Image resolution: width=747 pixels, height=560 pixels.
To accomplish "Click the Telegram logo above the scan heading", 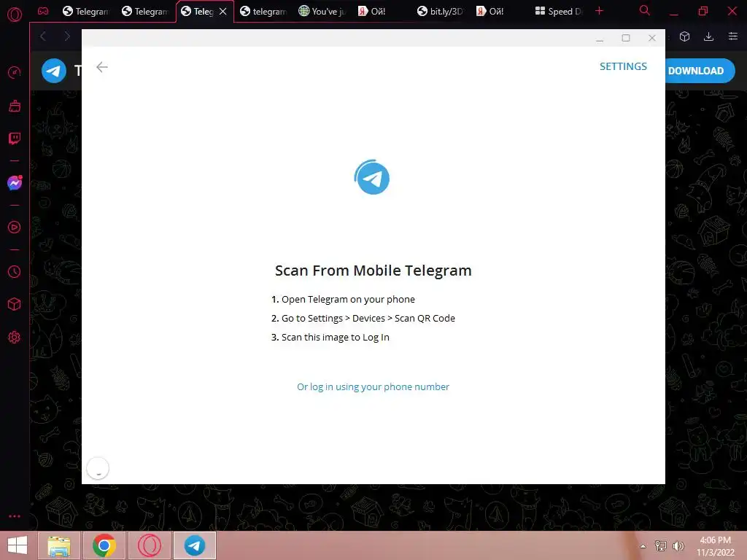I will (372, 178).
